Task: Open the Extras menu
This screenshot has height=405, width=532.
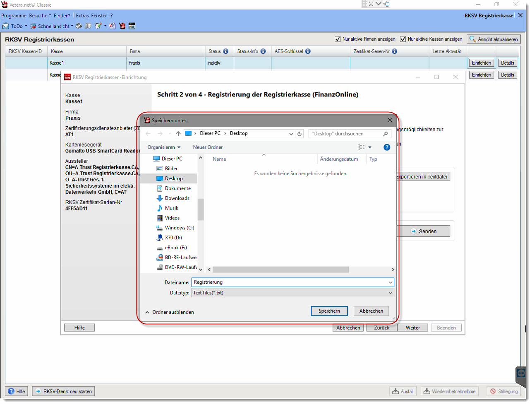Action: [x=82, y=16]
